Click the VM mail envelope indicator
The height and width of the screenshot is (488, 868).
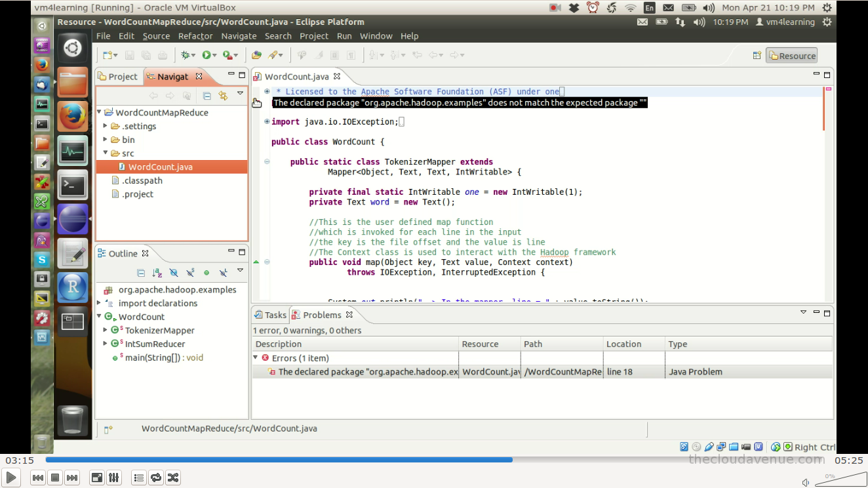[x=642, y=22]
